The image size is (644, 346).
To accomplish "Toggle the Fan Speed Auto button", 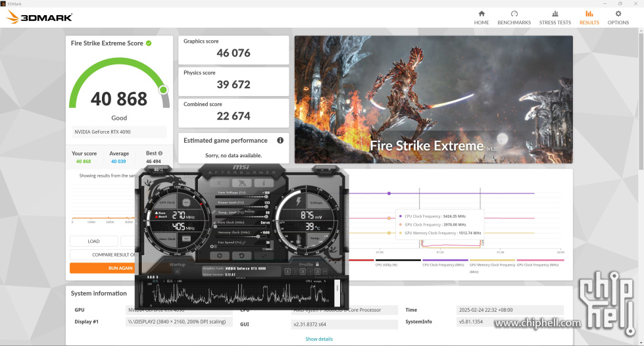I will pyautogui.click(x=268, y=249).
